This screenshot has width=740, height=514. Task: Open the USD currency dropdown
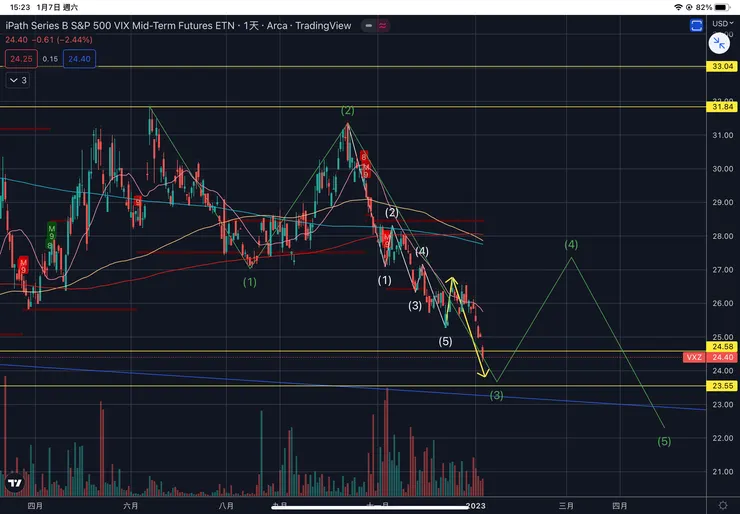[723, 23]
